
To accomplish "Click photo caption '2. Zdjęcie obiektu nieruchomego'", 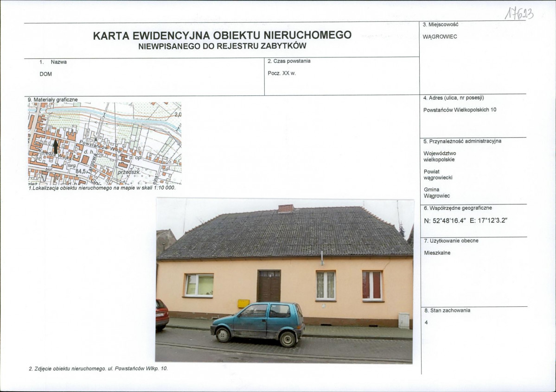I will point(67,369).
